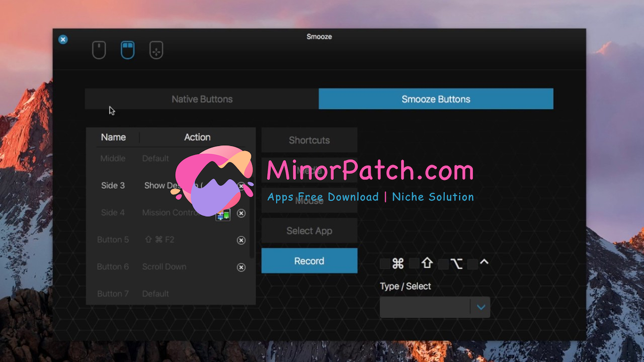The width and height of the screenshot is (644, 362).
Task: Open the mouse scroll wheel settings icon
Action: (99, 50)
